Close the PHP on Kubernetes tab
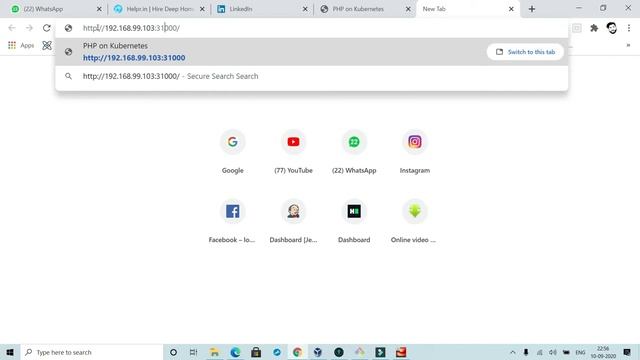640x360 pixels. point(408,9)
